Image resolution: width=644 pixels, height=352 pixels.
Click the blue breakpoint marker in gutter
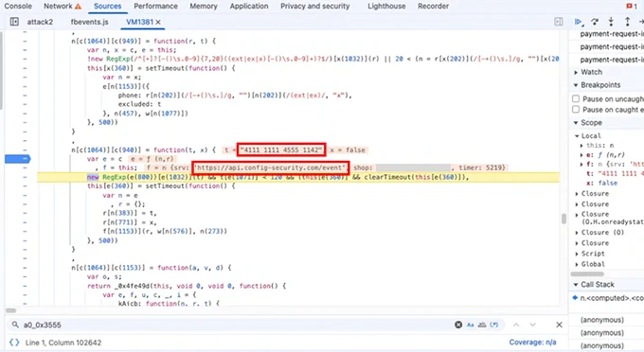click(x=17, y=159)
